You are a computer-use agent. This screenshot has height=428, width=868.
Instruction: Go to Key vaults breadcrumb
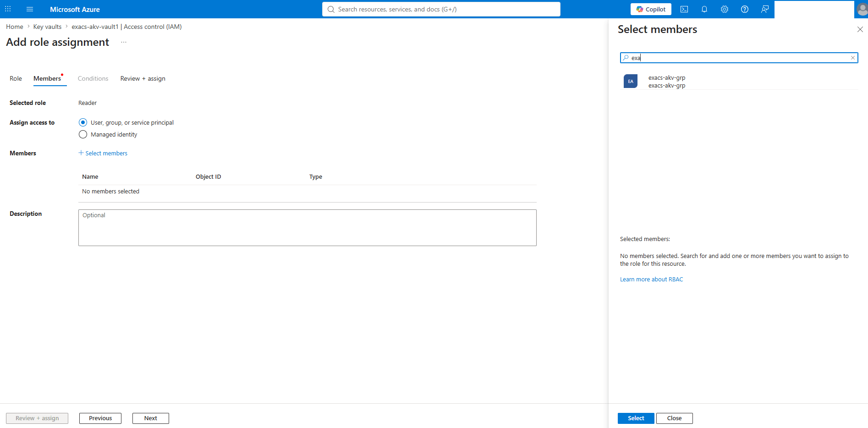[47, 27]
